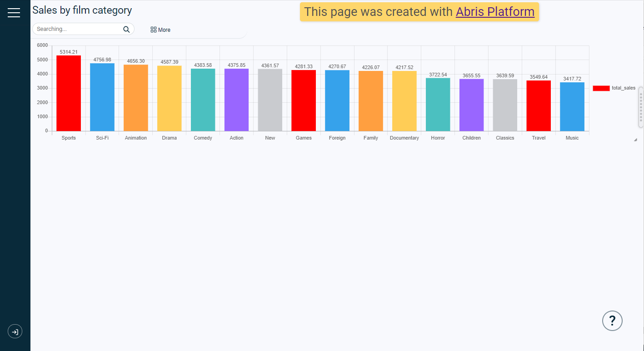Click the magnifying glass search icon
The height and width of the screenshot is (351, 644).
(126, 30)
